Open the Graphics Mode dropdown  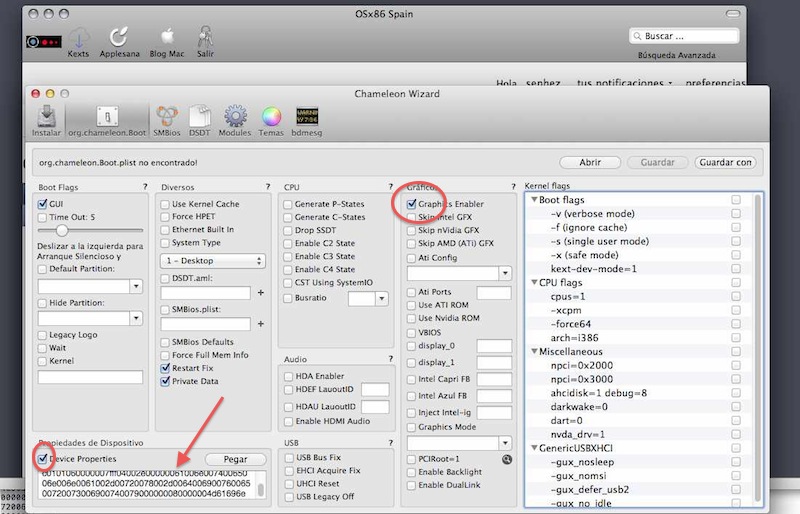pos(505,443)
